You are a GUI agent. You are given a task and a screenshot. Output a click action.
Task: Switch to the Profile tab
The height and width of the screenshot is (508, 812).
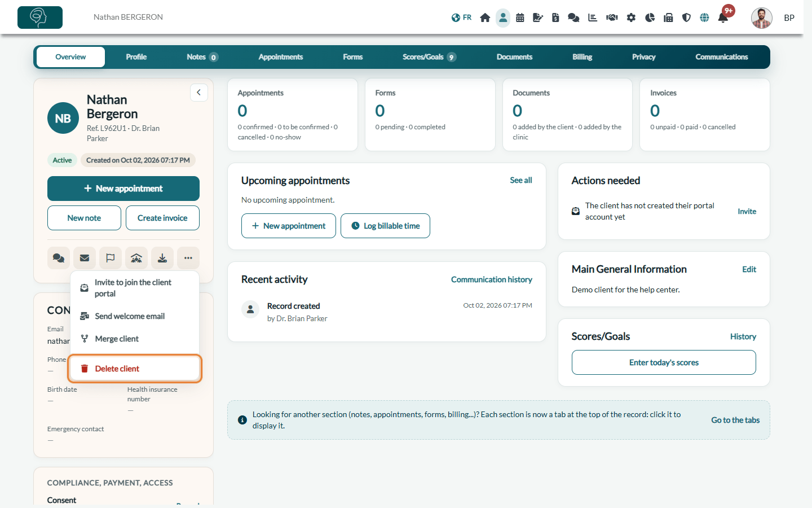tap(136, 57)
